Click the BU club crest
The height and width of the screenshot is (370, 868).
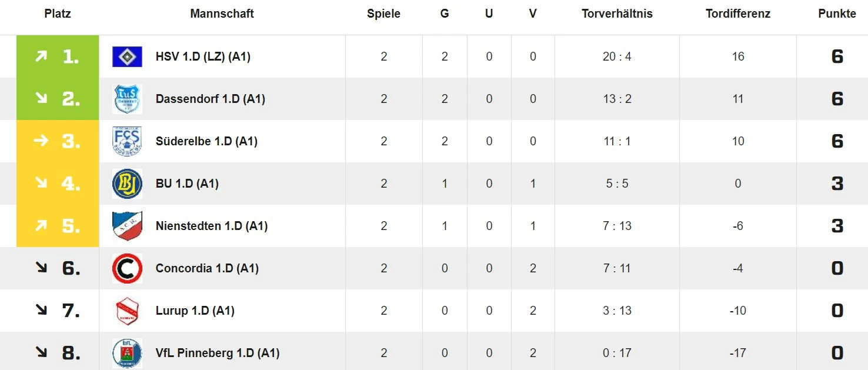coord(127,184)
